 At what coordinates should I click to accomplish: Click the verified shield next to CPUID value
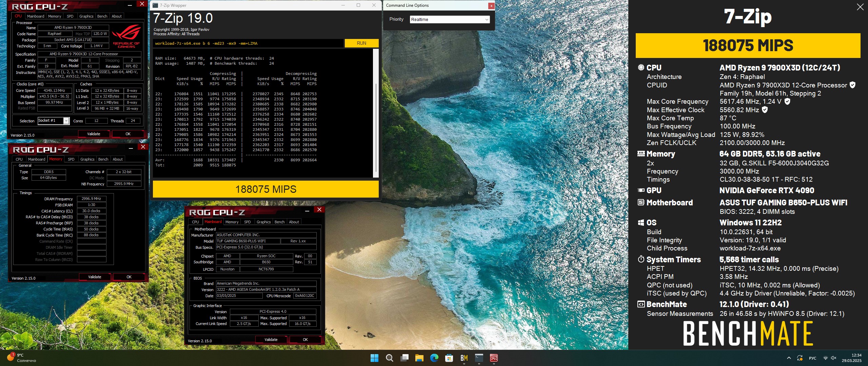click(x=852, y=85)
